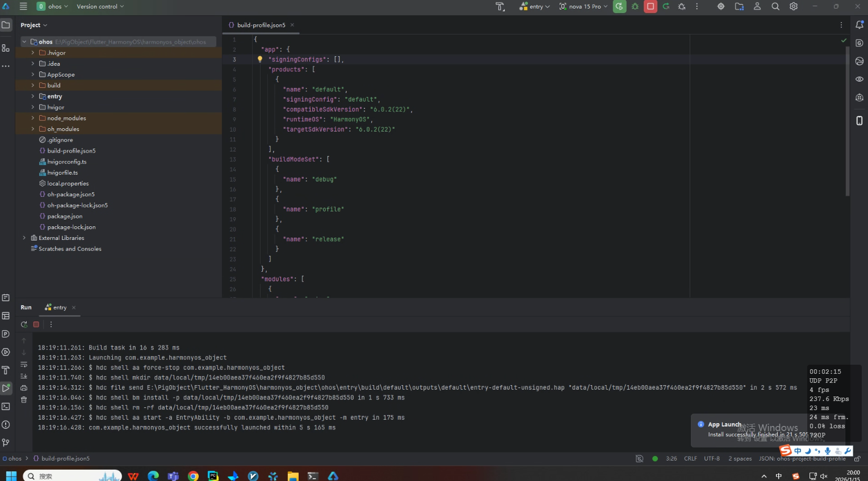Open the entry run configuration dropdown
This screenshot has height=481, width=868.
(534, 6)
